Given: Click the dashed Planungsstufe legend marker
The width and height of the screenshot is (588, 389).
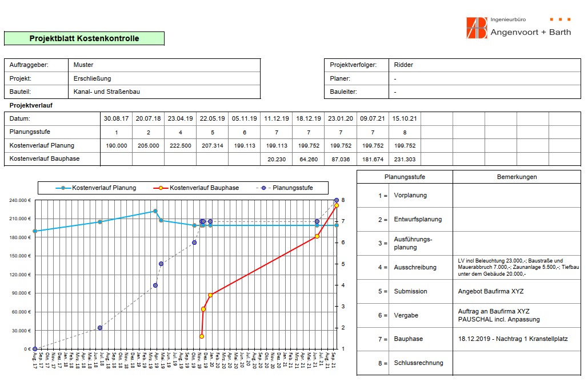Looking at the screenshot, I should coord(265,188).
